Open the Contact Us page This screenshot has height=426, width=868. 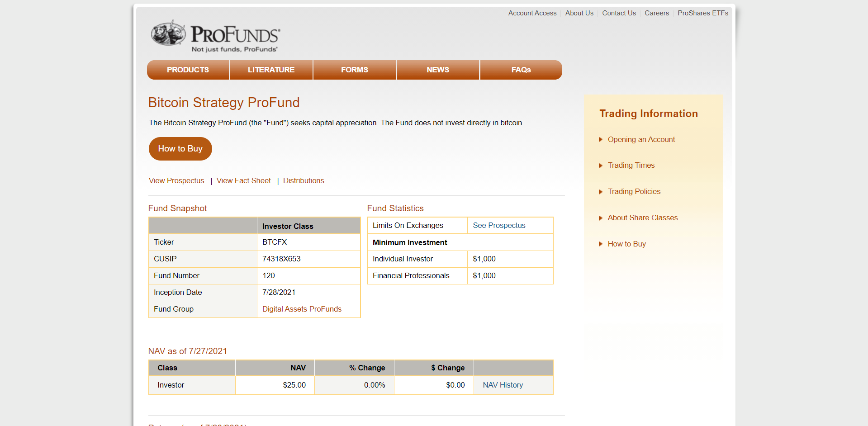[x=619, y=13]
